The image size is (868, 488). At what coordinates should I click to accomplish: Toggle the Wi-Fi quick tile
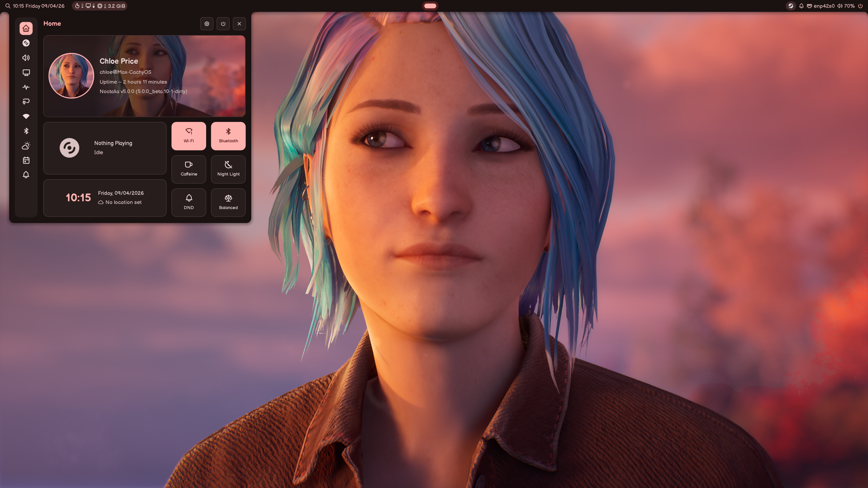[x=189, y=136]
